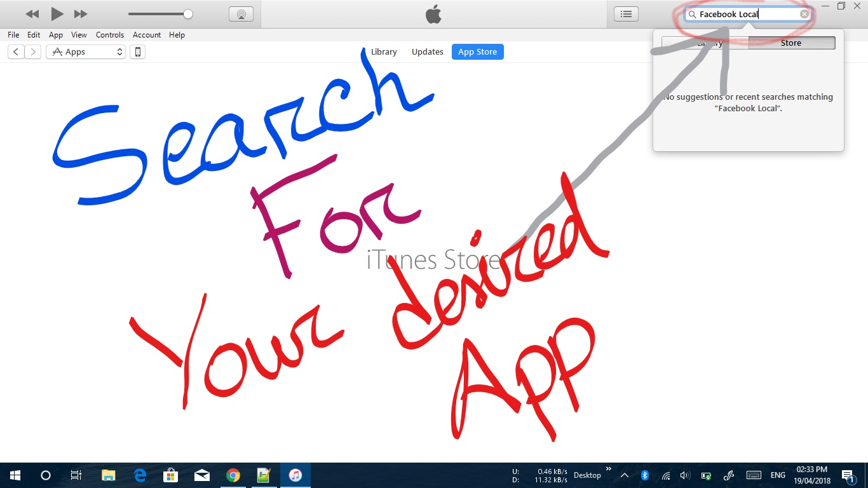Show the Up Next list button
Viewport: 868px width, 488px height.
(x=626, y=14)
